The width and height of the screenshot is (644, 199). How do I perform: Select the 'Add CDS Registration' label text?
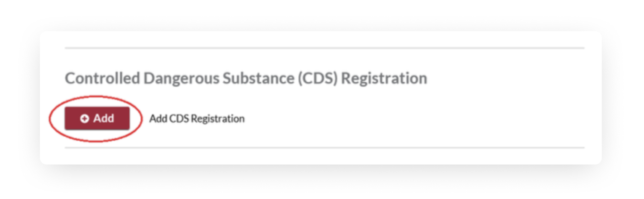(x=197, y=119)
